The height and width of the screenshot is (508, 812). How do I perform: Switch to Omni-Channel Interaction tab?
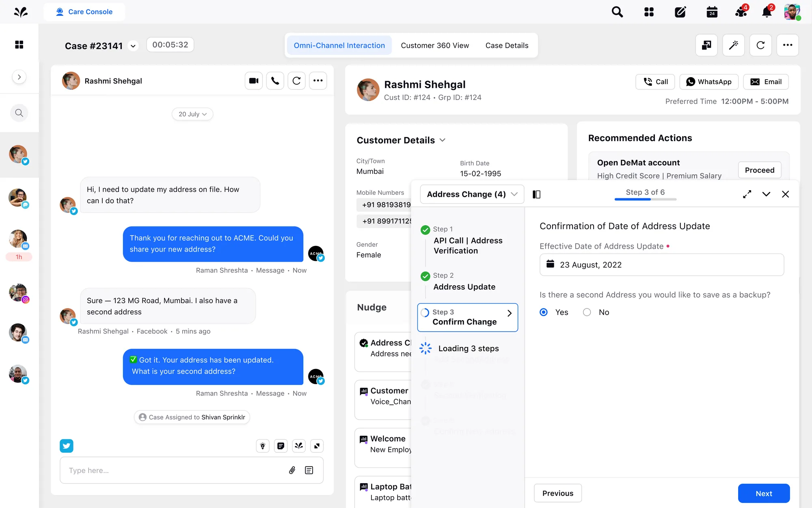(339, 46)
